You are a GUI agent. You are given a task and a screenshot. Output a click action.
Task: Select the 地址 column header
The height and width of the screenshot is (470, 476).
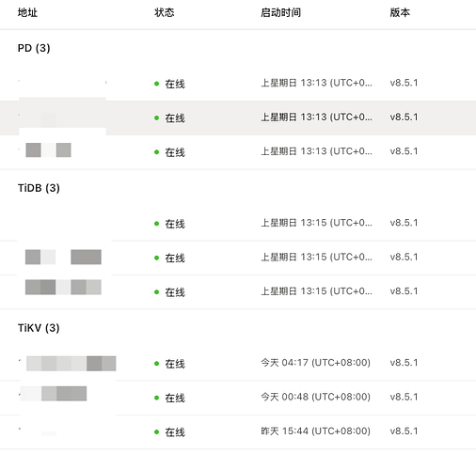point(27,12)
